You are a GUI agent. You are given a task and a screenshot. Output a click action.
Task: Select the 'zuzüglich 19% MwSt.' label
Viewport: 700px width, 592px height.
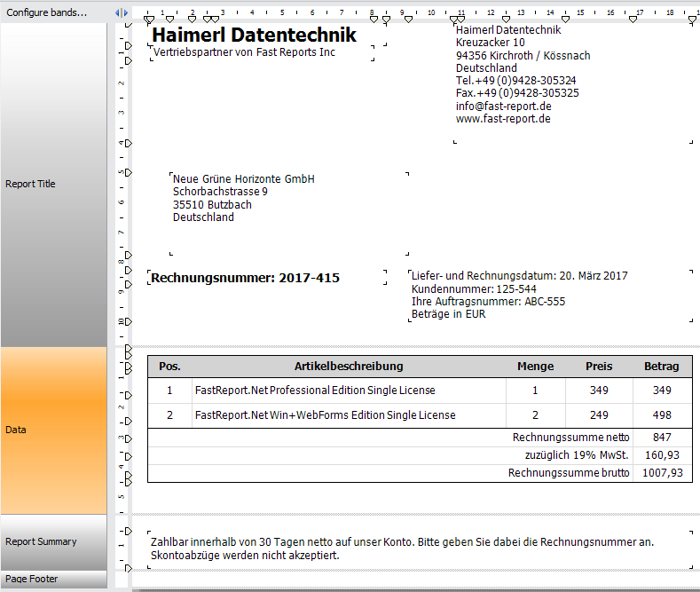tap(577, 455)
